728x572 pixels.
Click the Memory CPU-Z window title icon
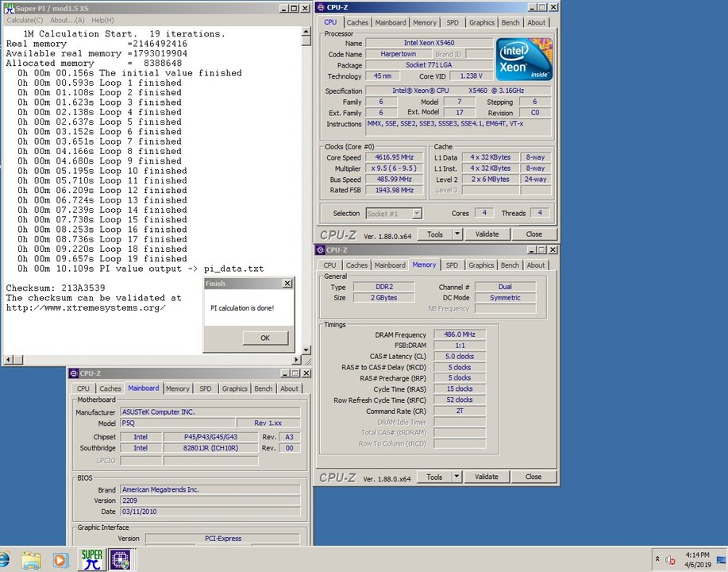pos(321,250)
